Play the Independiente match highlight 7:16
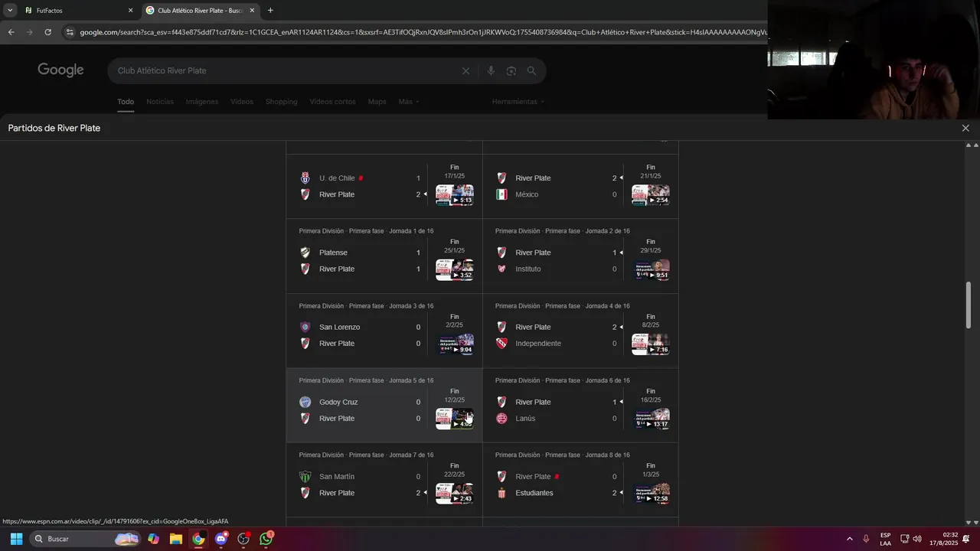The image size is (980, 551). click(x=651, y=344)
